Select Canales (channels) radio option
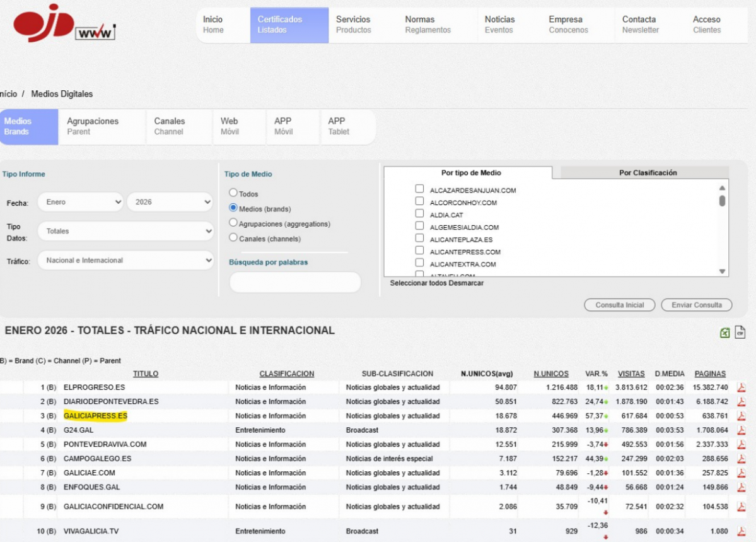Screen dimensions: 756x542 click(x=233, y=238)
